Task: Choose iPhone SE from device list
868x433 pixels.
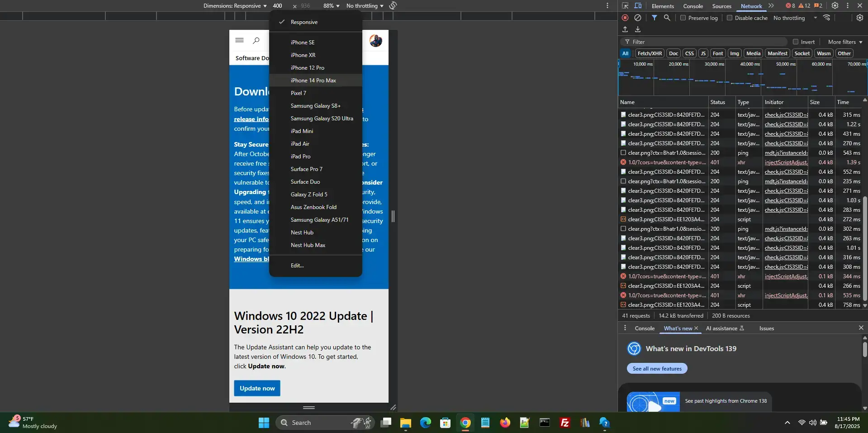Action: (316, 42)
